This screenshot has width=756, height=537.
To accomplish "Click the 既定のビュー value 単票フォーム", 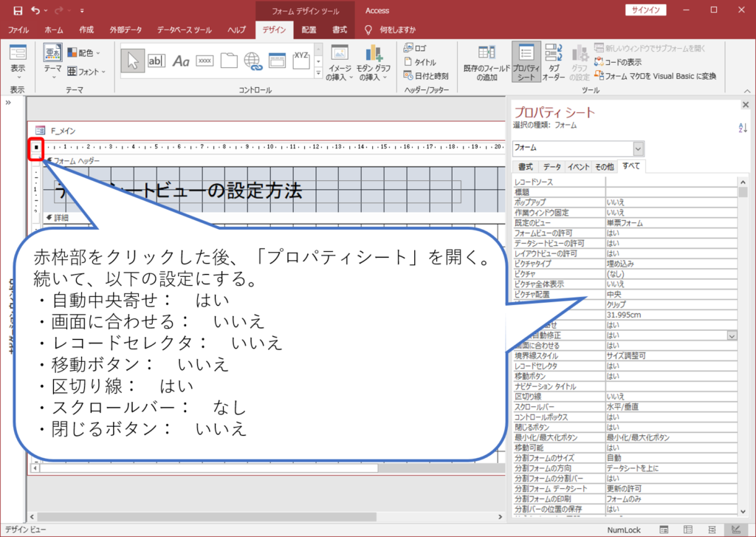I will [671, 223].
